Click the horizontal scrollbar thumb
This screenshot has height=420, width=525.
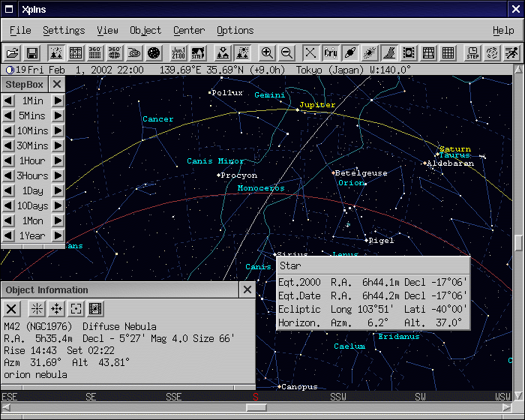tap(256, 407)
